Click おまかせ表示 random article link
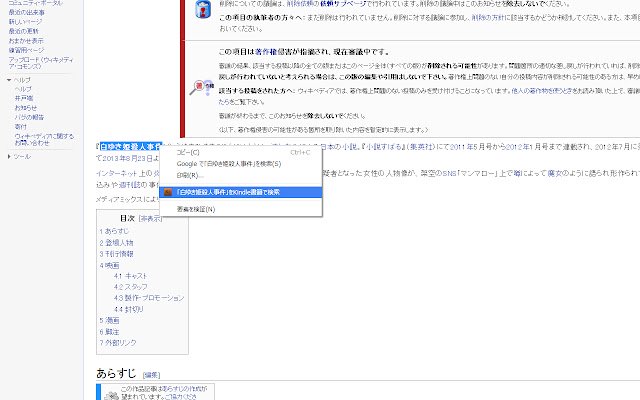The image size is (640, 400). 26,40
